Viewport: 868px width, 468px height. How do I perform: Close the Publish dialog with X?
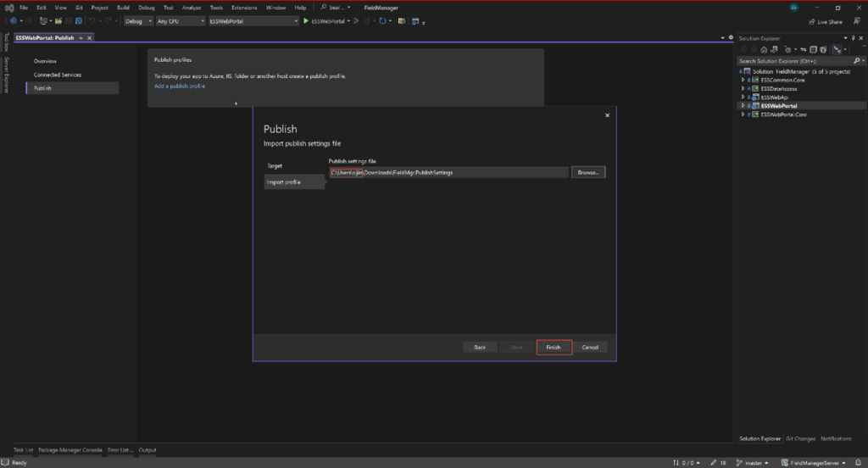[x=607, y=115]
